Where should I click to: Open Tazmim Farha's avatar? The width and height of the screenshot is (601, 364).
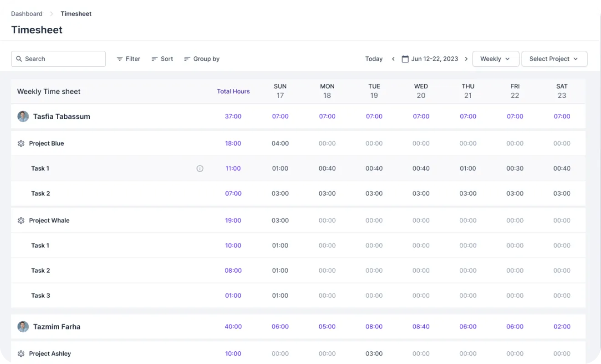tap(23, 327)
